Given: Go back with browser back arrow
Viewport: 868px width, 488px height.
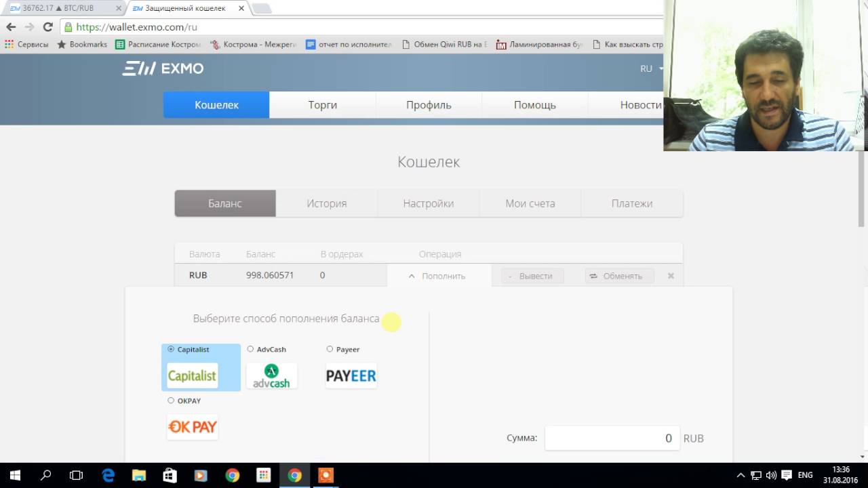Looking at the screenshot, I should [11, 27].
